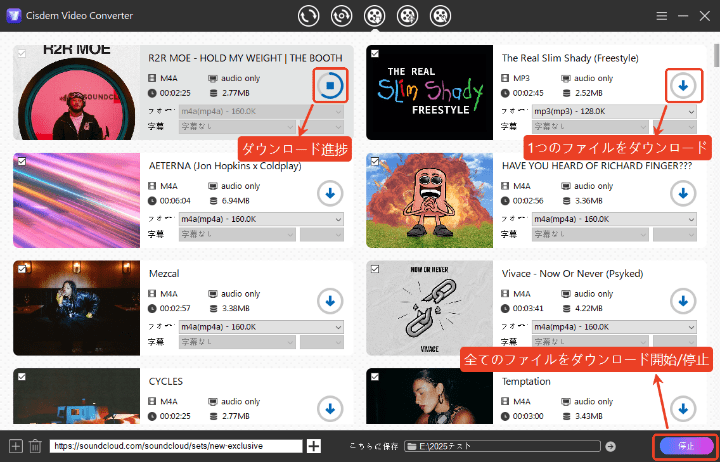Download The Real Slim Shady (Freestyle) file
Viewport: 720px width, 462px height.
(682, 86)
